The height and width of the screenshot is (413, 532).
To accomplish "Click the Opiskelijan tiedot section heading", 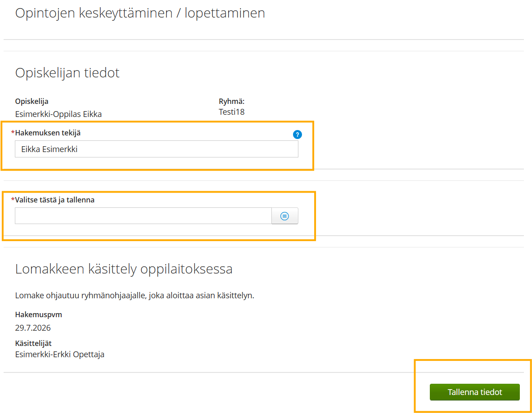I will [67, 73].
